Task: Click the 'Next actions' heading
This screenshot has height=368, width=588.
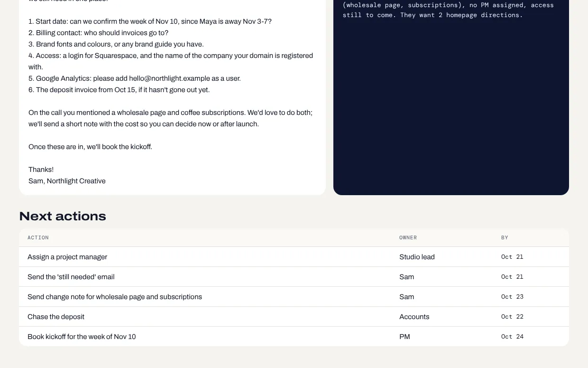Action: point(63,216)
